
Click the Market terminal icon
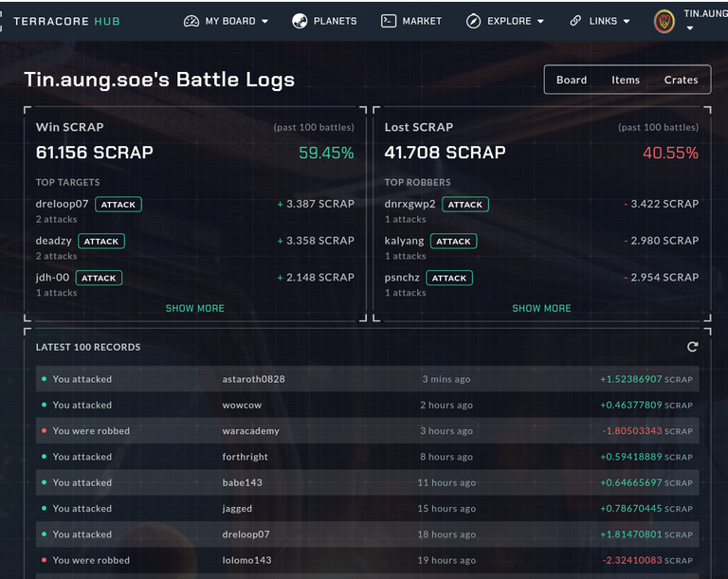[x=389, y=21]
